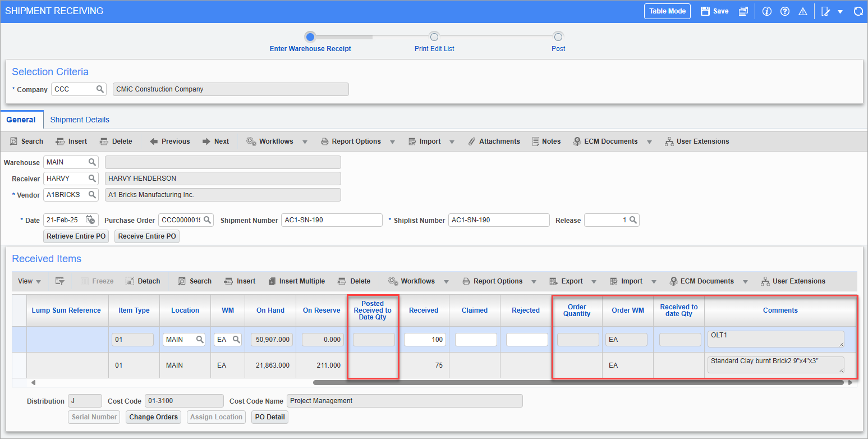Click the warning triangle icon in header
The image size is (868, 439).
pyautogui.click(x=803, y=11)
